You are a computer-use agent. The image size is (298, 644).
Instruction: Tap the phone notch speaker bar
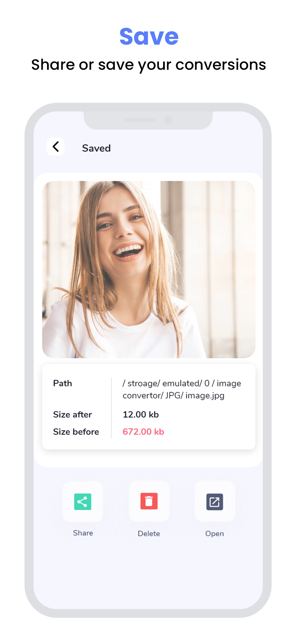point(140,120)
